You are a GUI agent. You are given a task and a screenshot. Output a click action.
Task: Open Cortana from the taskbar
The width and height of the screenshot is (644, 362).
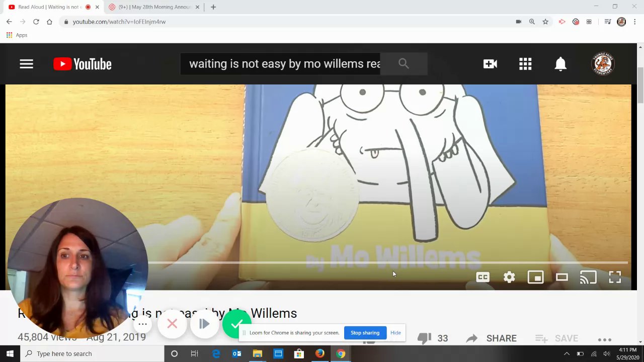[x=174, y=353]
